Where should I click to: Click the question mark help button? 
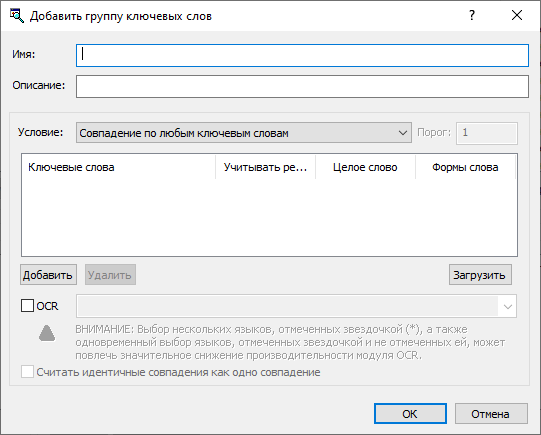point(472,15)
